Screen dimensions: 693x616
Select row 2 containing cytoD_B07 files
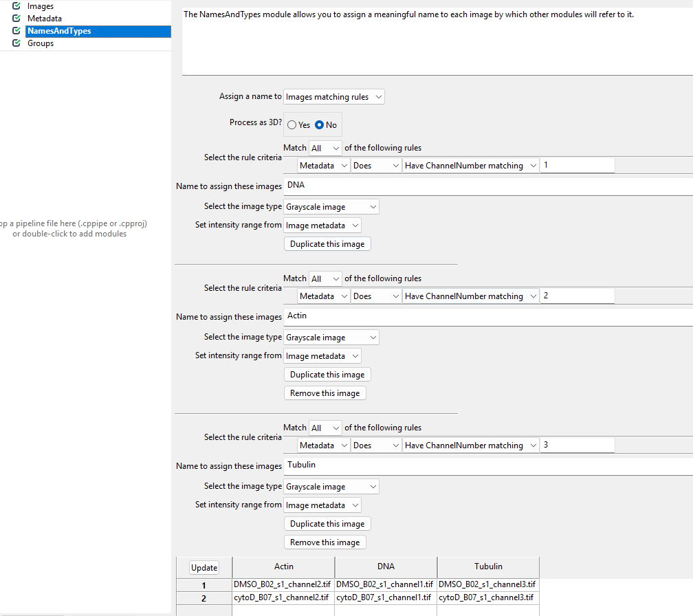[203, 597]
